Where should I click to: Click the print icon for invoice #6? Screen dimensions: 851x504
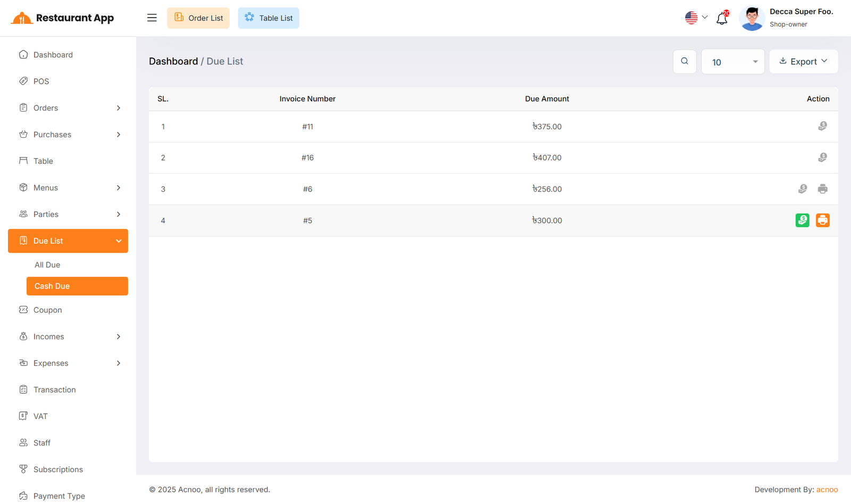(822, 189)
